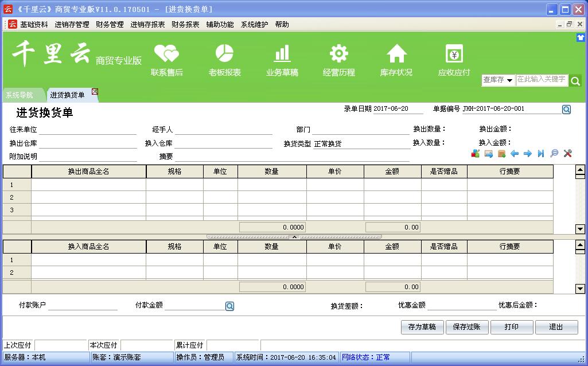
Task: Open 库存状况 house icon
Action: pos(396,54)
